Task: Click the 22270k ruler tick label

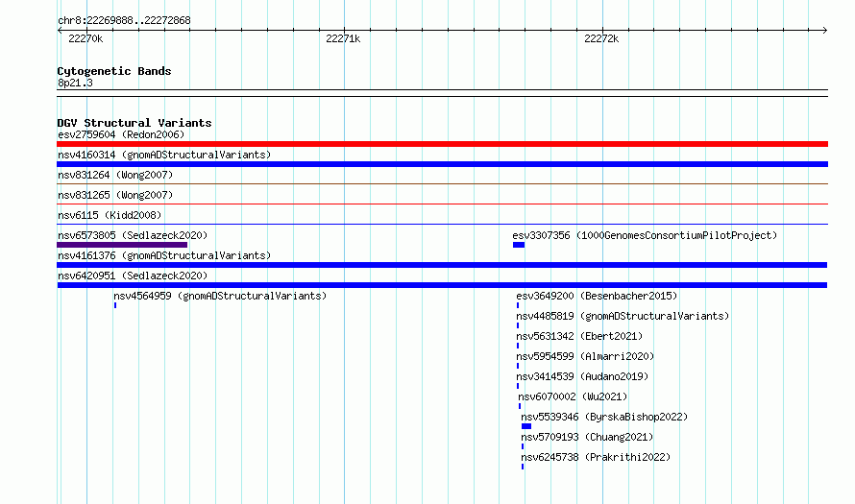Action: click(x=85, y=38)
